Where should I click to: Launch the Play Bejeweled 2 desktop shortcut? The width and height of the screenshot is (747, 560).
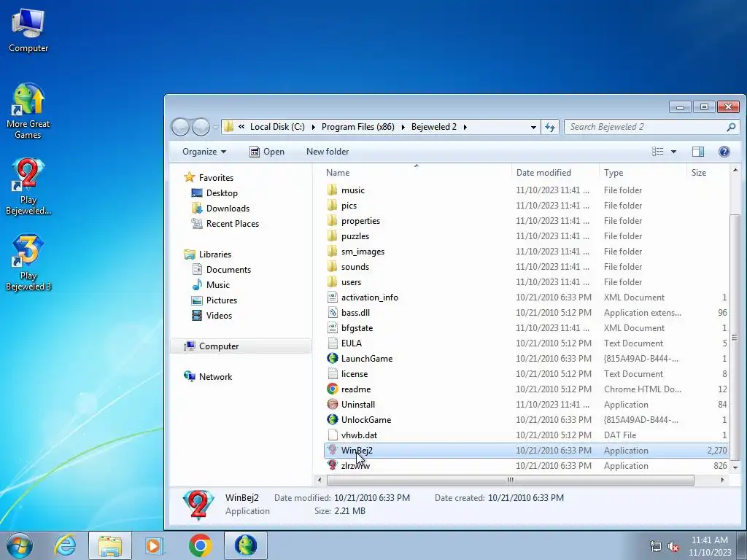pyautogui.click(x=28, y=187)
